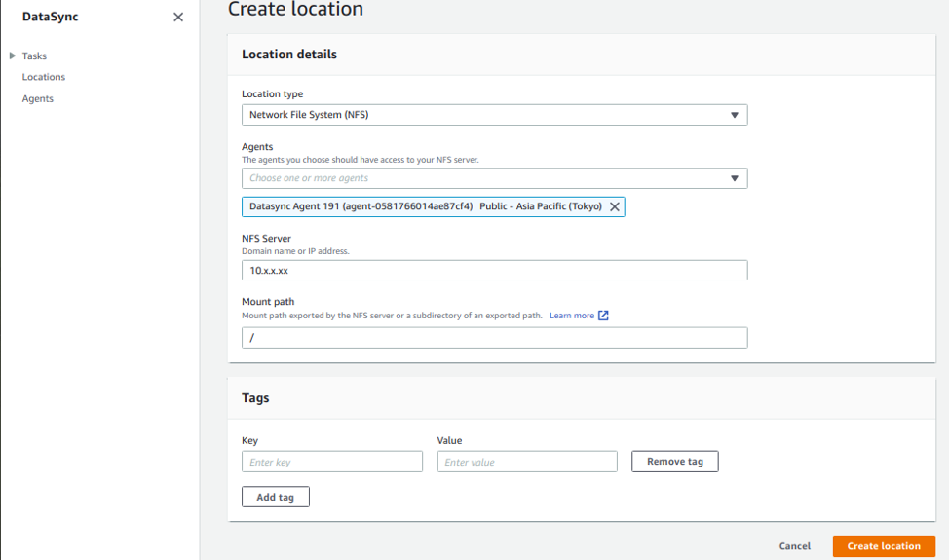
Task: Click the DataSync sidebar title
Action: click(x=51, y=17)
